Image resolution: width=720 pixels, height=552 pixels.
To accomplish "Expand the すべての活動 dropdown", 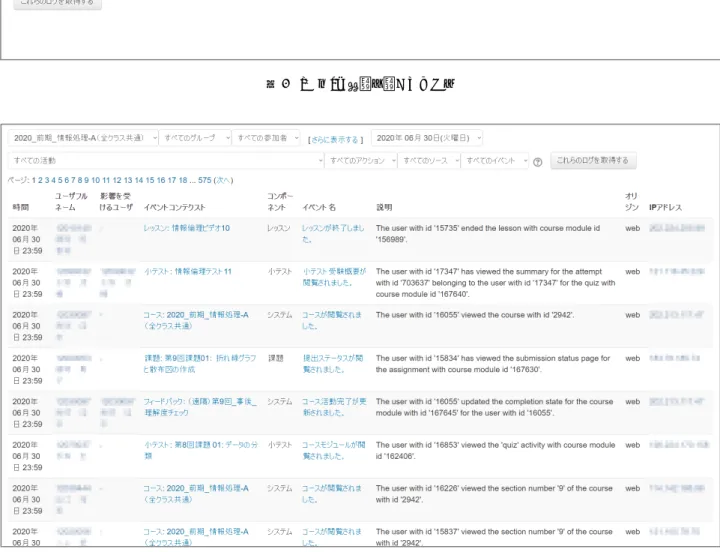I will pos(166,161).
